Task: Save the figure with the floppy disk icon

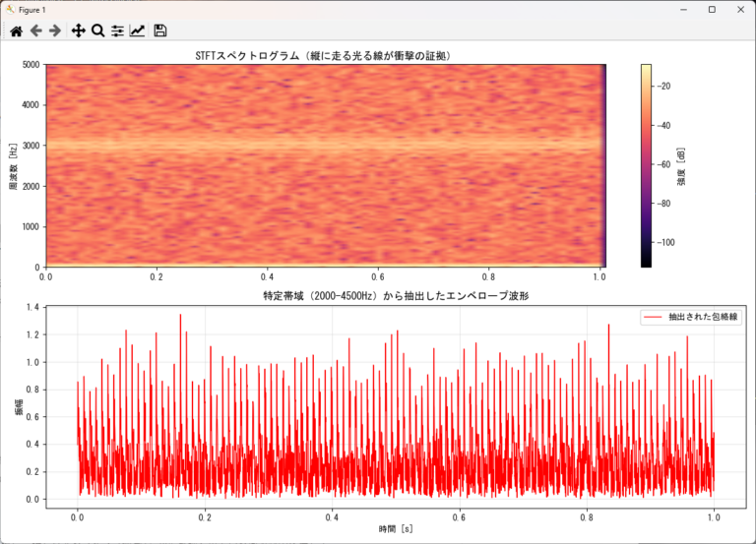Action: pos(160,30)
